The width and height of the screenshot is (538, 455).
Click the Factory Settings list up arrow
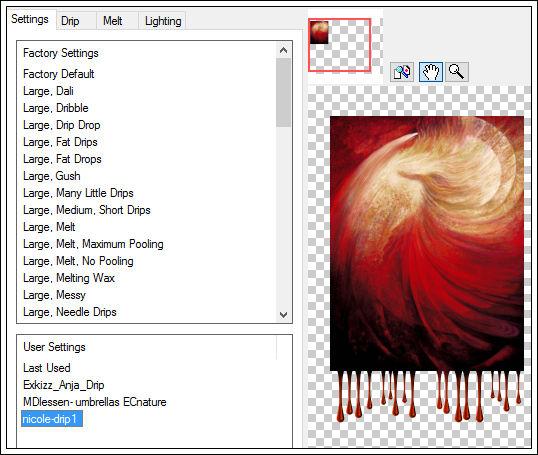click(x=283, y=50)
